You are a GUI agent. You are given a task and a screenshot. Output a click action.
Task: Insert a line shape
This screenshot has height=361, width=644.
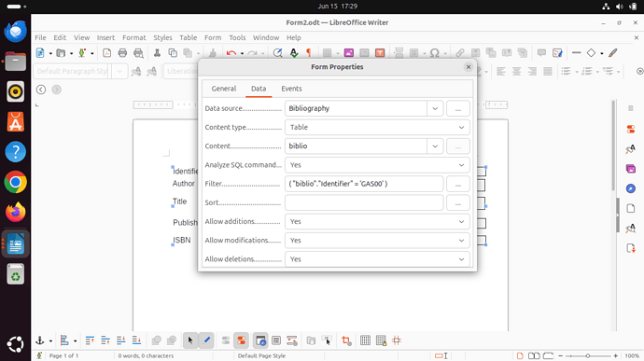coord(576,53)
